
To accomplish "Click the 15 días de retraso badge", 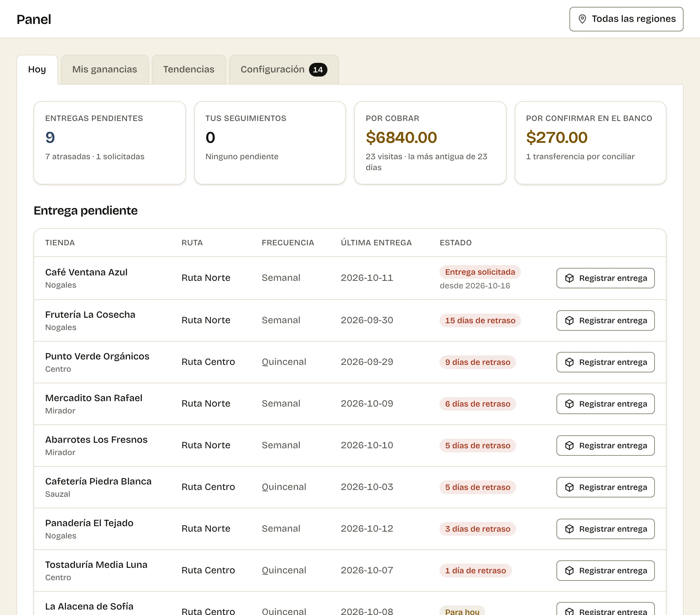I will [480, 320].
